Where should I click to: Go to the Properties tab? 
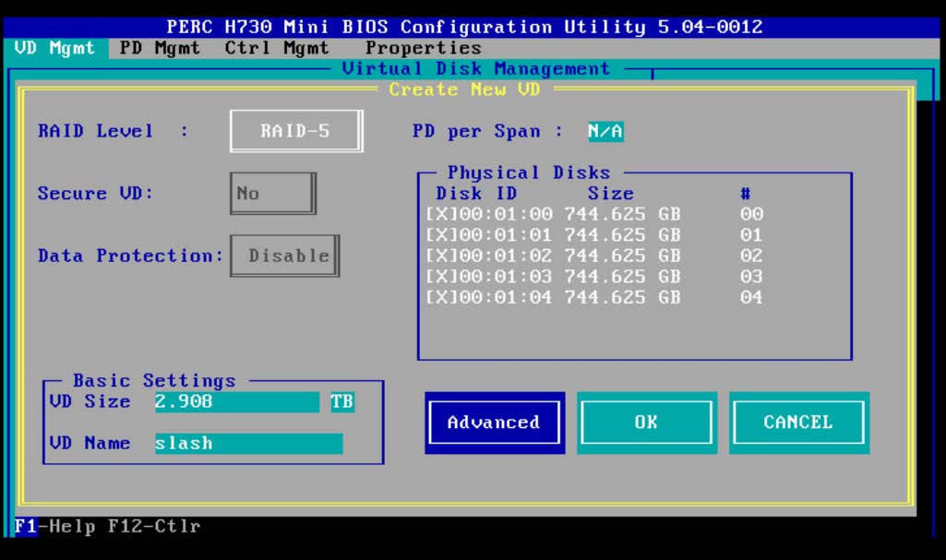(x=424, y=48)
